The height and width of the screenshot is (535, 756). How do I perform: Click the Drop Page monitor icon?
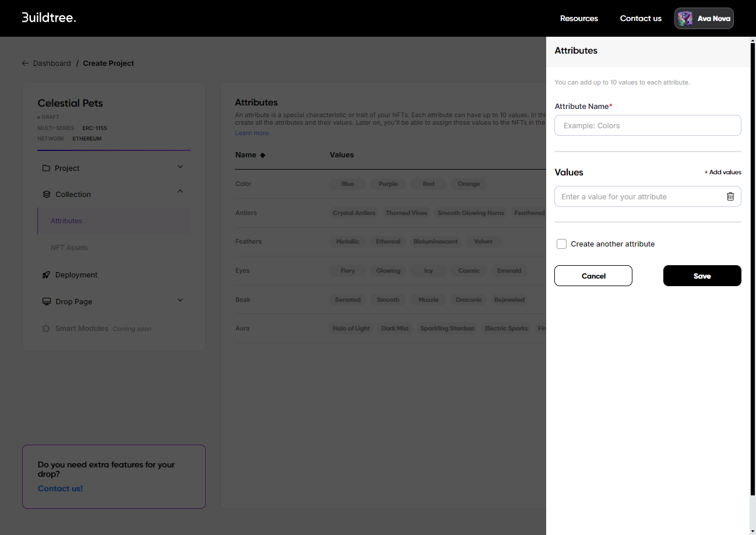[47, 302]
